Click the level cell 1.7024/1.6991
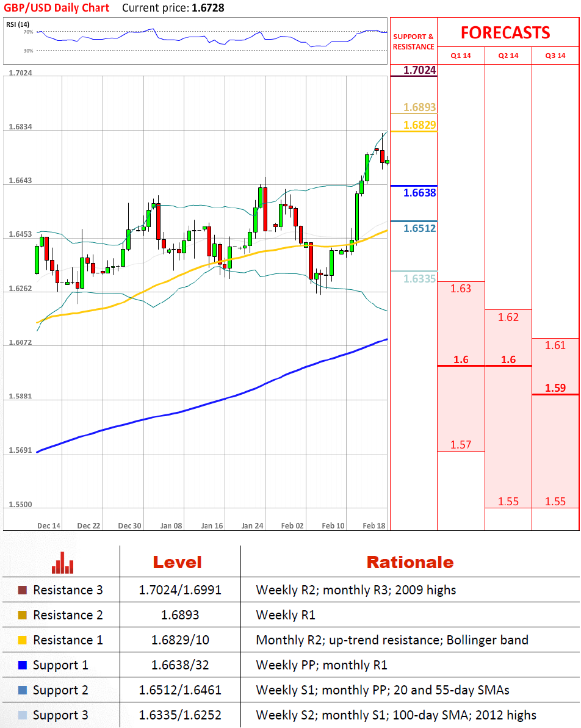Screen dimensions: 581x728 click(180, 590)
